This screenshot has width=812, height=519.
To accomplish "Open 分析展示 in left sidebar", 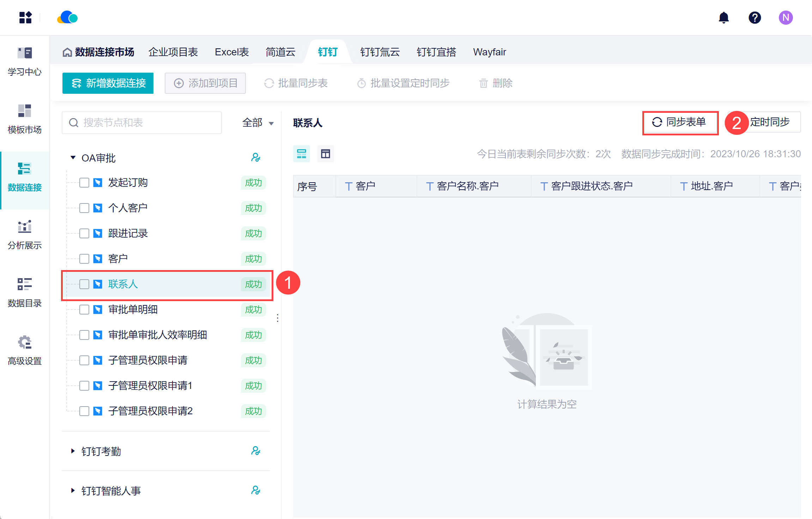I will [25, 235].
